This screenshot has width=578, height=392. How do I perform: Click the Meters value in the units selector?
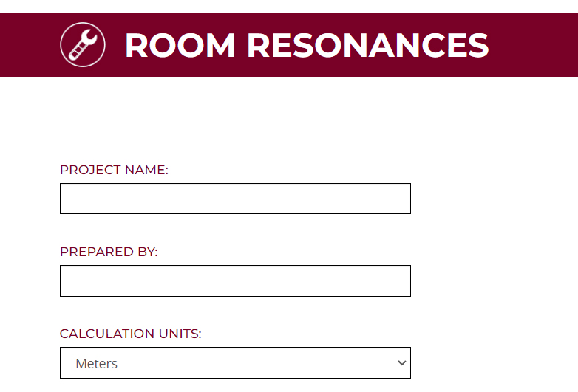click(97, 363)
